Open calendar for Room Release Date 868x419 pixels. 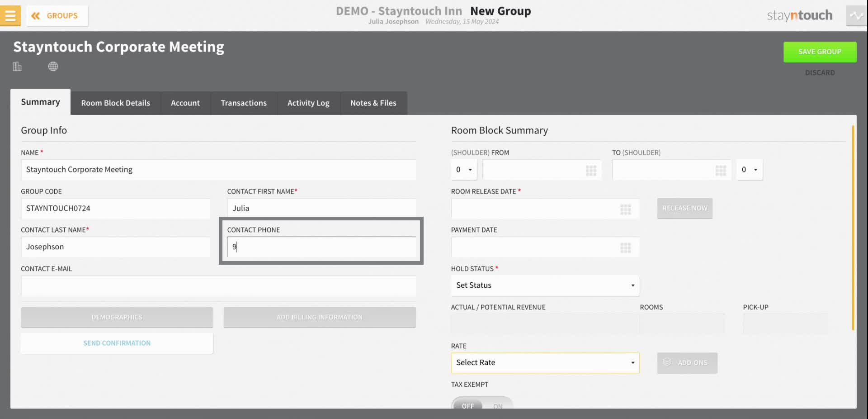coord(625,209)
